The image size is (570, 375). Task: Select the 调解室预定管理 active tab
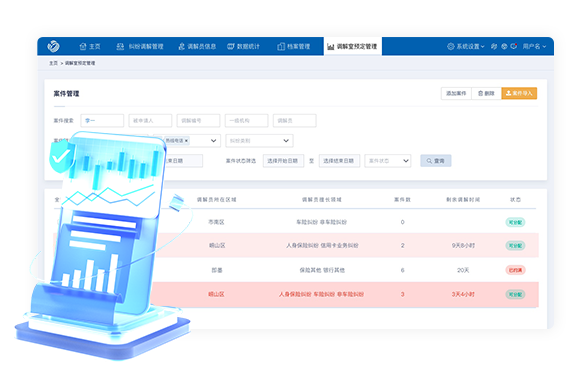(352, 46)
